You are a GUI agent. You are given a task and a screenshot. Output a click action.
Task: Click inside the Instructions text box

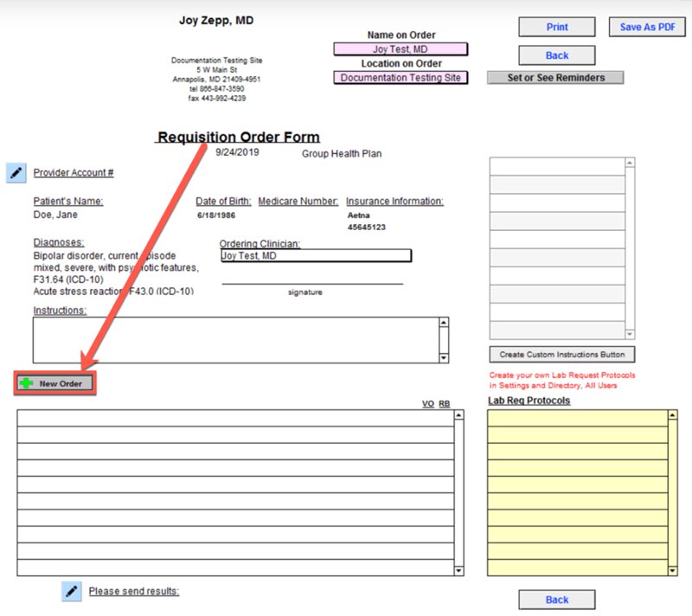pyautogui.click(x=235, y=339)
